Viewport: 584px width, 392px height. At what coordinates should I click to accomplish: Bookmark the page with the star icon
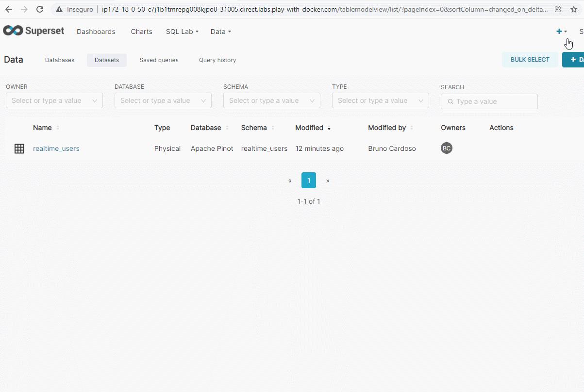pos(573,9)
